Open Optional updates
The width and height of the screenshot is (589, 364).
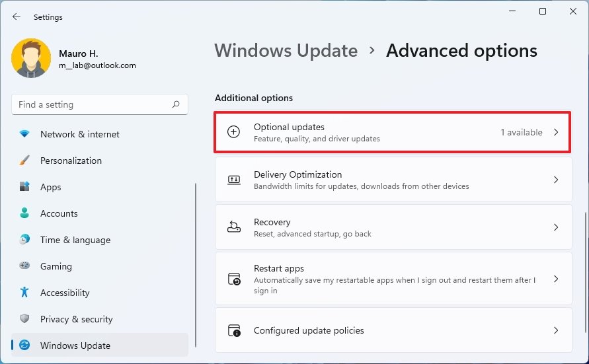pyautogui.click(x=393, y=132)
